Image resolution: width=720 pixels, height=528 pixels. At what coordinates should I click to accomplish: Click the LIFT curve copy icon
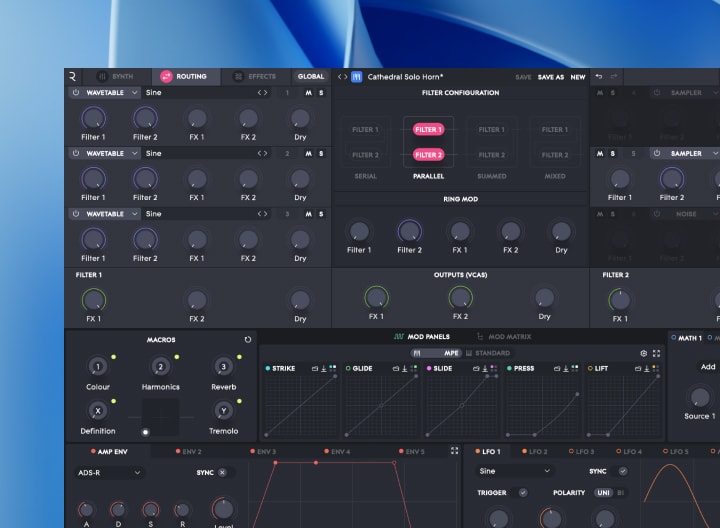(638, 368)
